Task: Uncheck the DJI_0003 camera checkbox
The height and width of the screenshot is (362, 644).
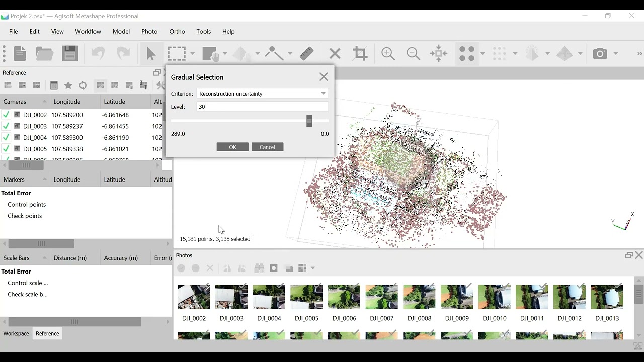Action: (6, 126)
